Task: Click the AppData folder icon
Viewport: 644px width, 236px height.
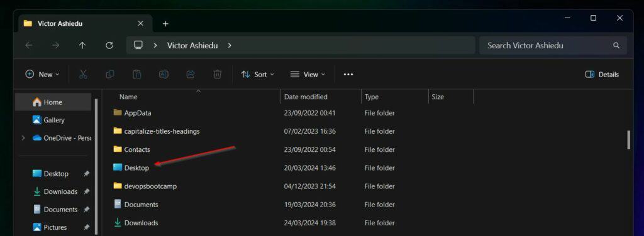Action: [118, 113]
